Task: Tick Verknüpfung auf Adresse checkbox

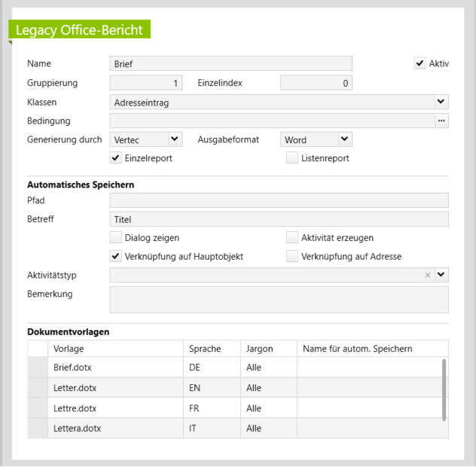Action: pos(292,257)
